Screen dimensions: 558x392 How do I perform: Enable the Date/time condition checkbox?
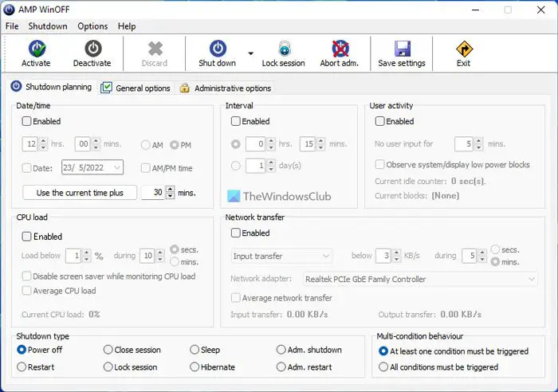pos(26,121)
